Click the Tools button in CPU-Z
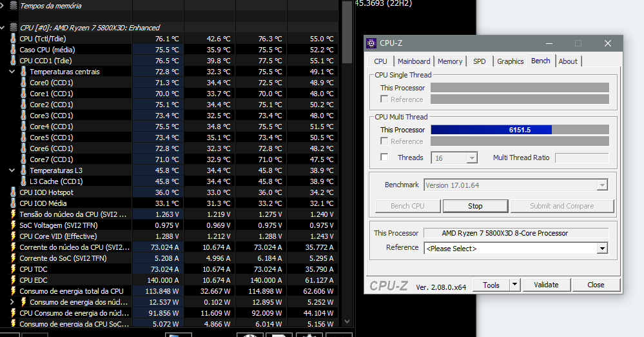The image size is (644, 337). point(491,285)
